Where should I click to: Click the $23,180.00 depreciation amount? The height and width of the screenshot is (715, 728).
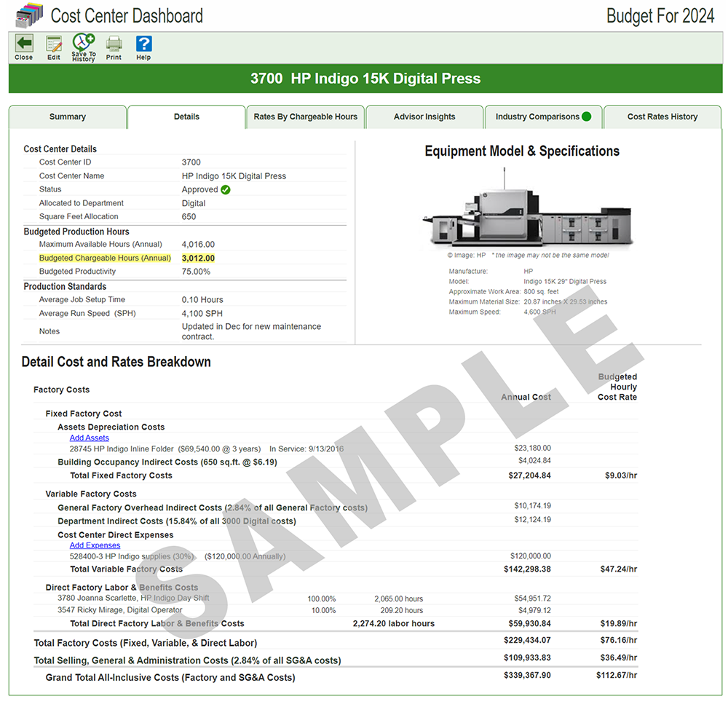pos(533,448)
